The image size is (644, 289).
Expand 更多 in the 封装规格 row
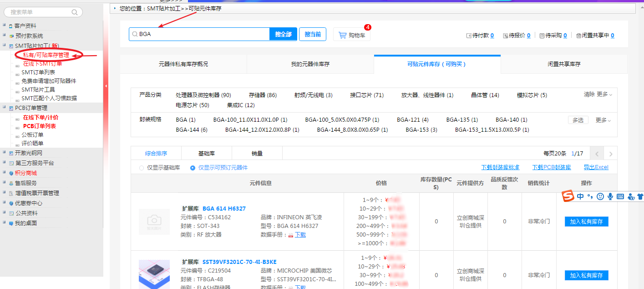point(603,120)
